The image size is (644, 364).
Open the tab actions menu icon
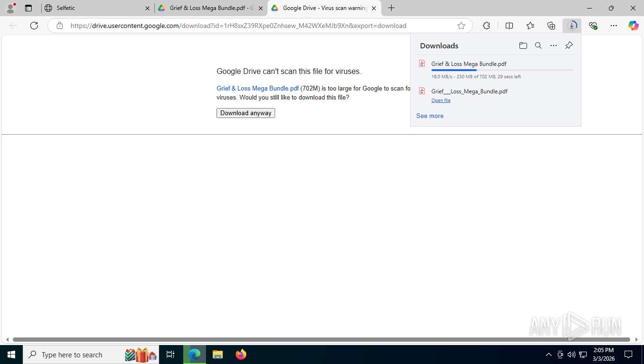point(28,8)
